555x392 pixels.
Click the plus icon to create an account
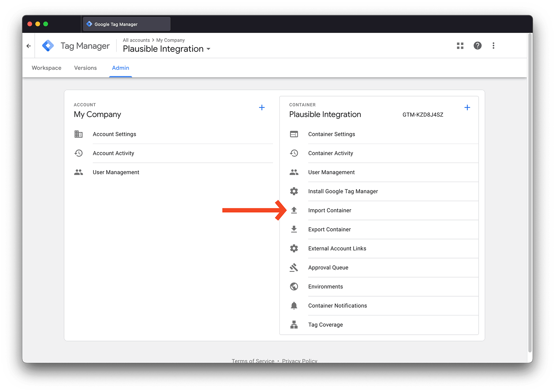tap(262, 108)
